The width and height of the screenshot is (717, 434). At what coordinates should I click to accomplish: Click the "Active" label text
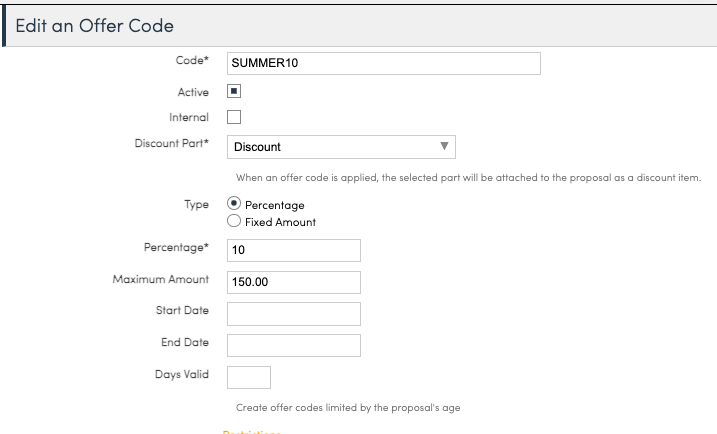(193, 92)
